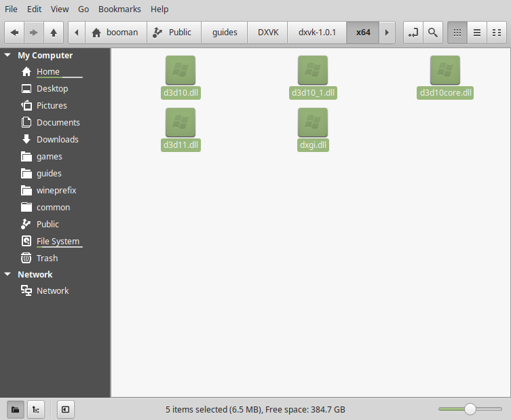Open the search magnifier tool

tap(433, 33)
